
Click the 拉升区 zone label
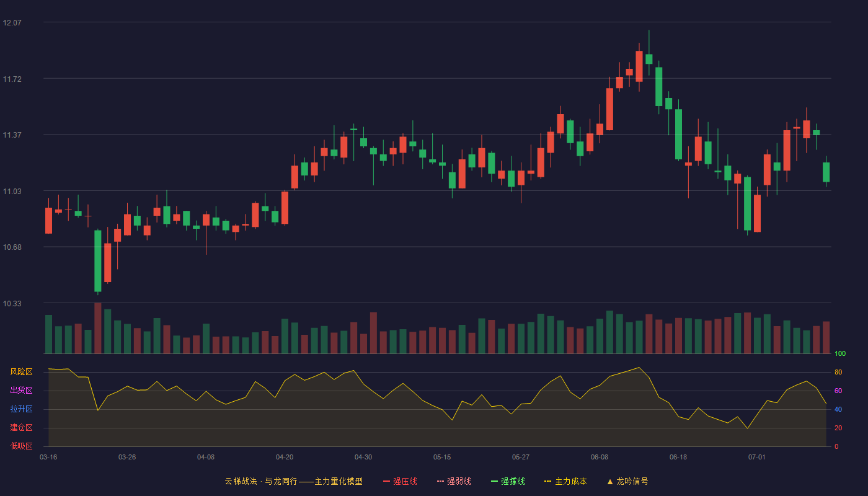click(21, 409)
